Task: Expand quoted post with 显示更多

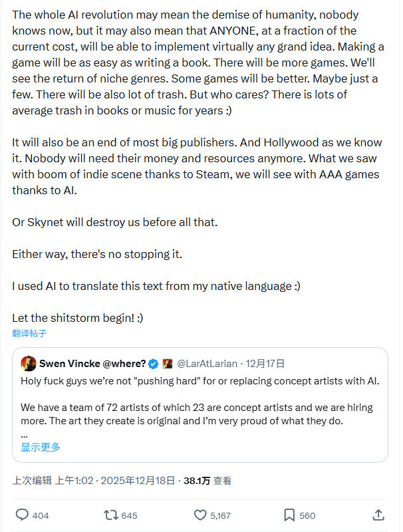Action: [41, 447]
